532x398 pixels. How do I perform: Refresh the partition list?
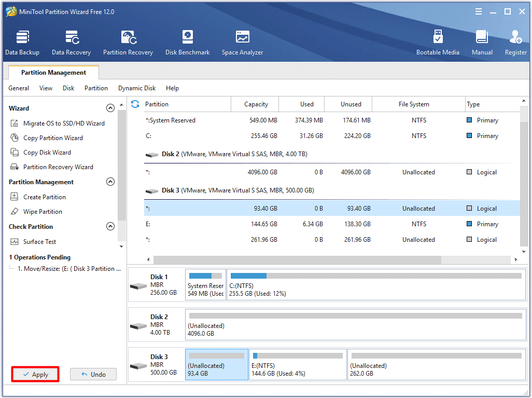pyautogui.click(x=135, y=104)
